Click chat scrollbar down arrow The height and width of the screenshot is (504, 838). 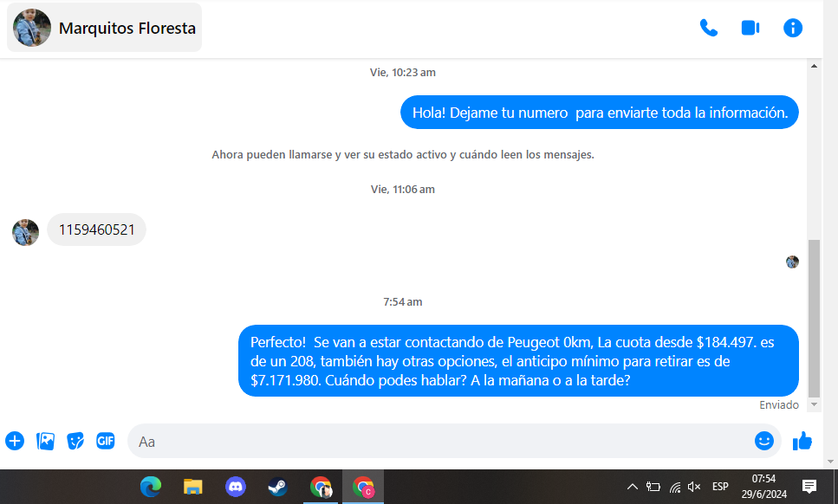(x=814, y=404)
